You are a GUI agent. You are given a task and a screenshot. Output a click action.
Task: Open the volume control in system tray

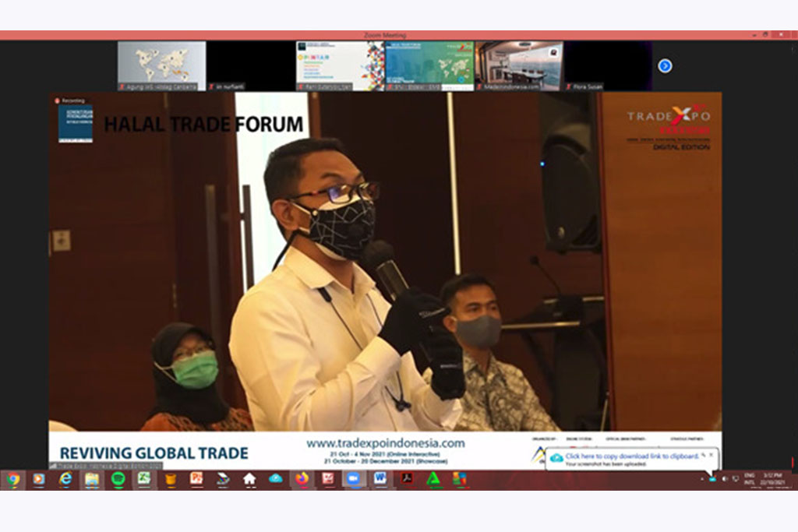[724, 479]
